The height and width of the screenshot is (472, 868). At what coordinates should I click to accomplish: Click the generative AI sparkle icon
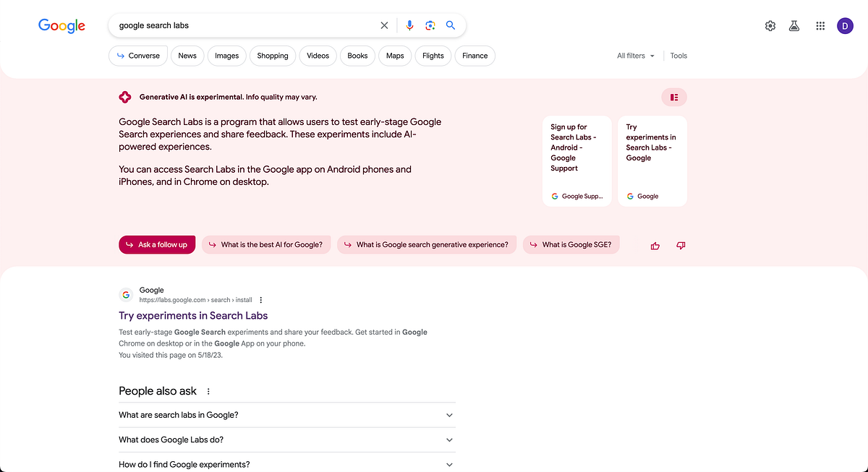pos(124,96)
